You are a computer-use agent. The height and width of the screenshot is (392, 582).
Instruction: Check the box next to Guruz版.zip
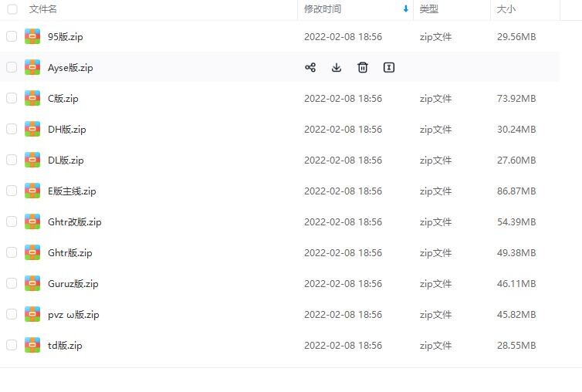coord(12,283)
